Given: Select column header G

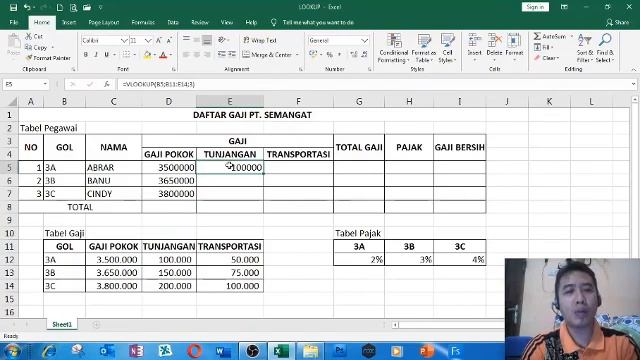Looking at the screenshot, I should pos(359,102).
